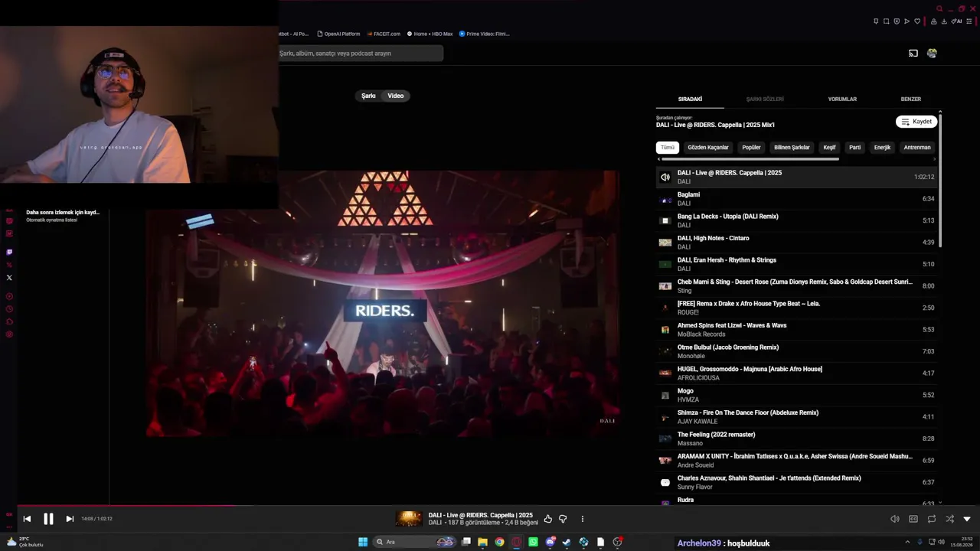Screen dimensions: 980x551
Task: Toggle repeat mode in the player bar
Action: tap(932, 519)
